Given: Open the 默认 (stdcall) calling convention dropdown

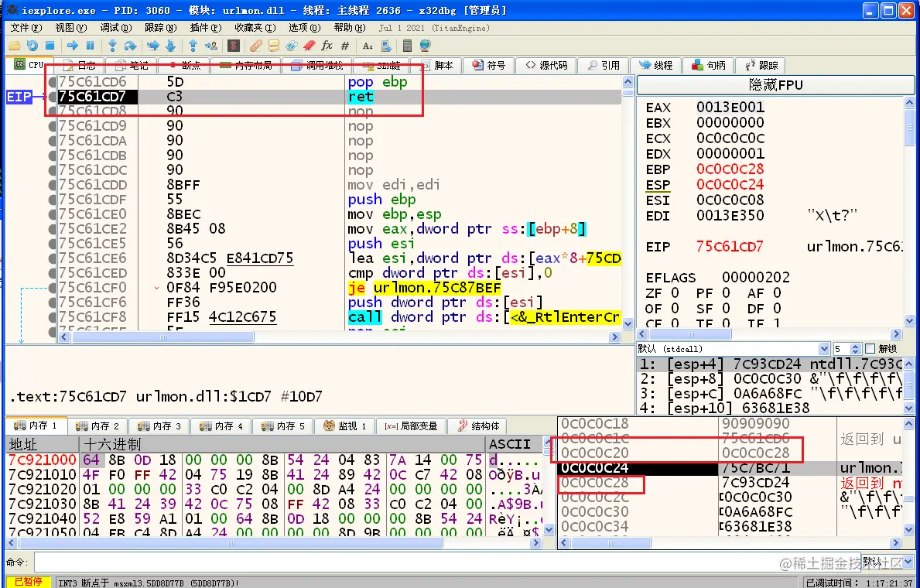Looking at the screenshot, I should point(734,349).
